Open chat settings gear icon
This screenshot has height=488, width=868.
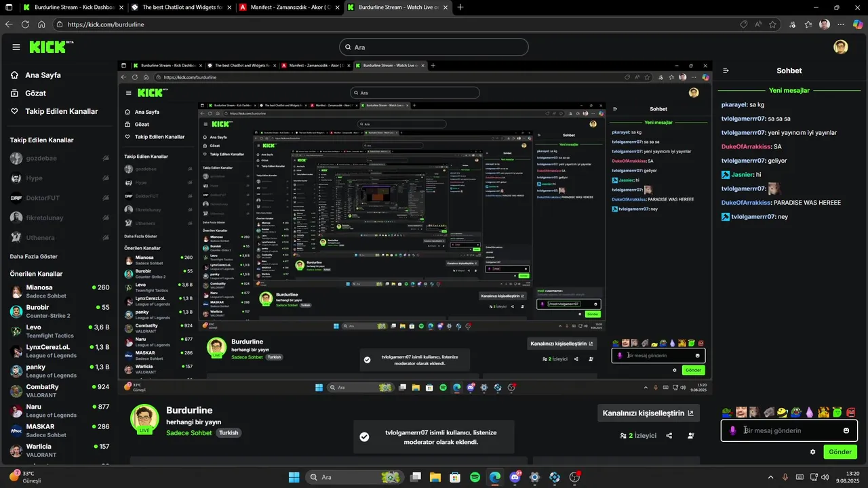coord(813,452)
